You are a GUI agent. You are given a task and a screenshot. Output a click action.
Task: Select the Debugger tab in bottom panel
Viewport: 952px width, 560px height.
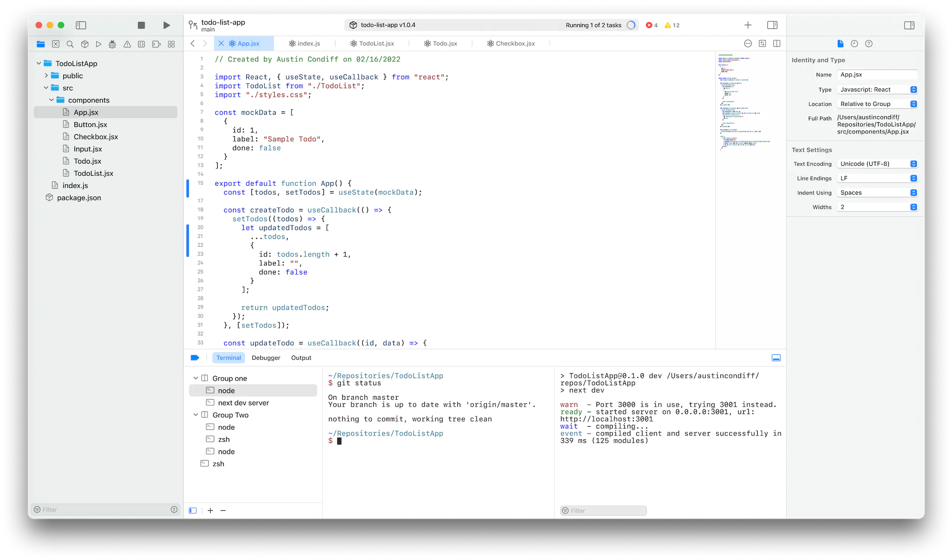tap(265, 357)
